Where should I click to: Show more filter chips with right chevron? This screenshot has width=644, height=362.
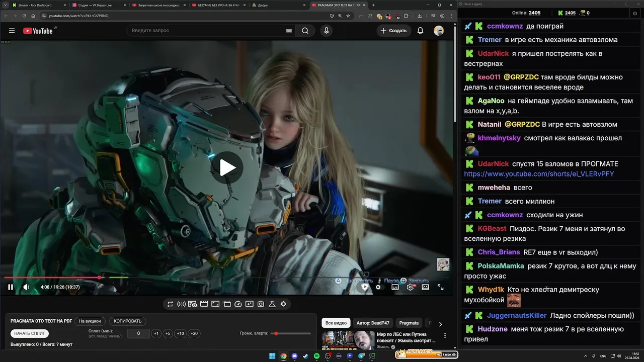(440, 324)
